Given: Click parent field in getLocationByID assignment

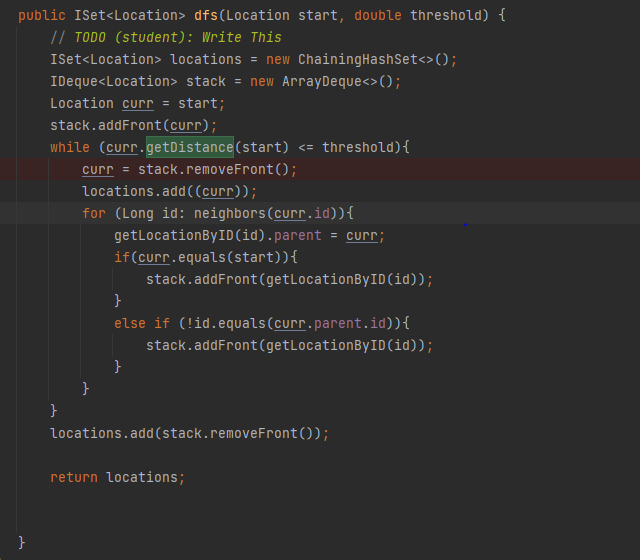Looking at the screenshot, I should pos(304,236).
